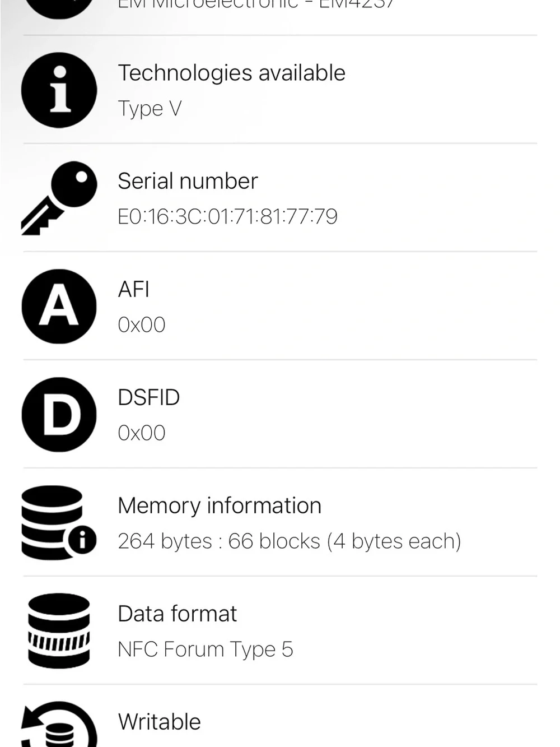
Task: Select the 0x00 value under DSFID
Action: tap(142, 433)
